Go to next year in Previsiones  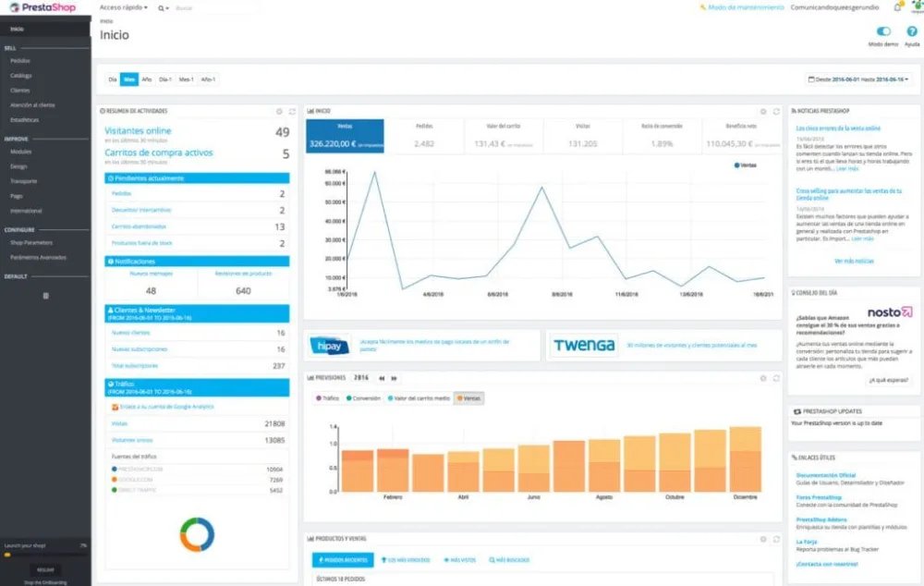click(x=394, y=378)
